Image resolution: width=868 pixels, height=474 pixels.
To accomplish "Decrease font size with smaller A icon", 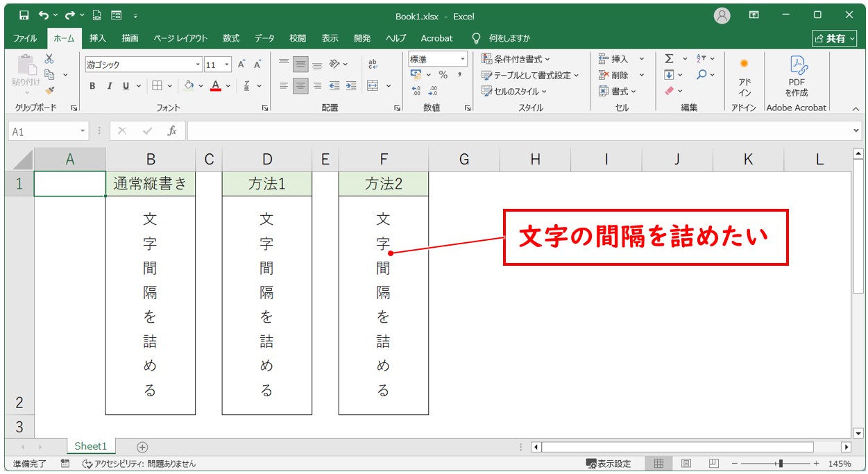I will coord(257,65).
